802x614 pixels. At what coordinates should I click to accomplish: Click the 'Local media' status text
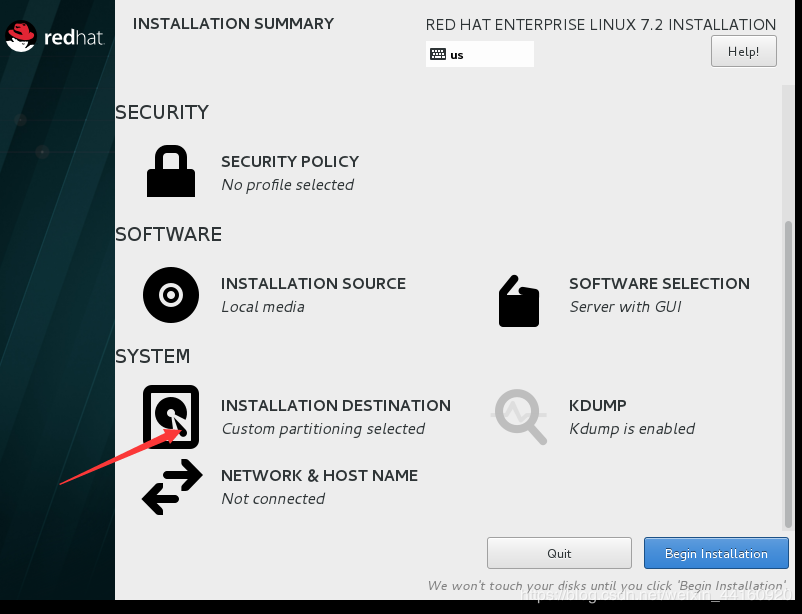[x=263, y=307]
